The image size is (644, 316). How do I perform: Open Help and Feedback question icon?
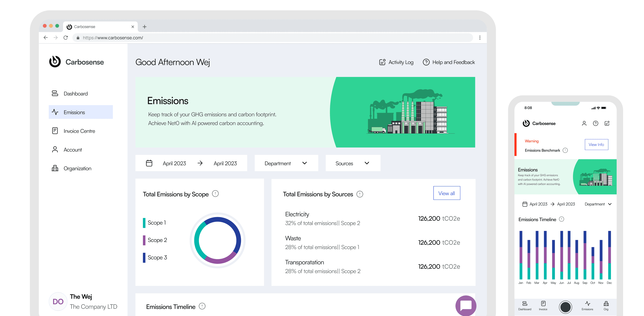(426, 62)
